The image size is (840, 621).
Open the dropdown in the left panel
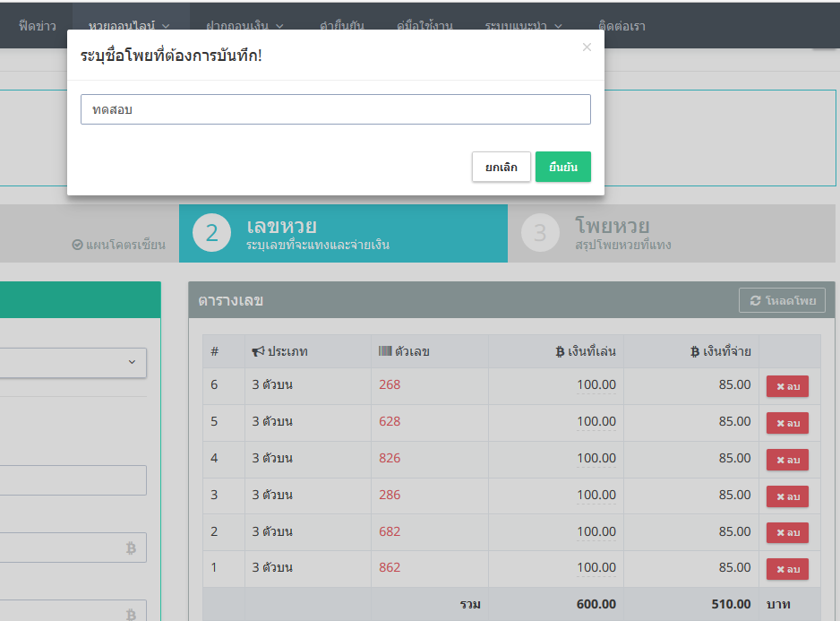pyautogui.click(x=73, y=362)
